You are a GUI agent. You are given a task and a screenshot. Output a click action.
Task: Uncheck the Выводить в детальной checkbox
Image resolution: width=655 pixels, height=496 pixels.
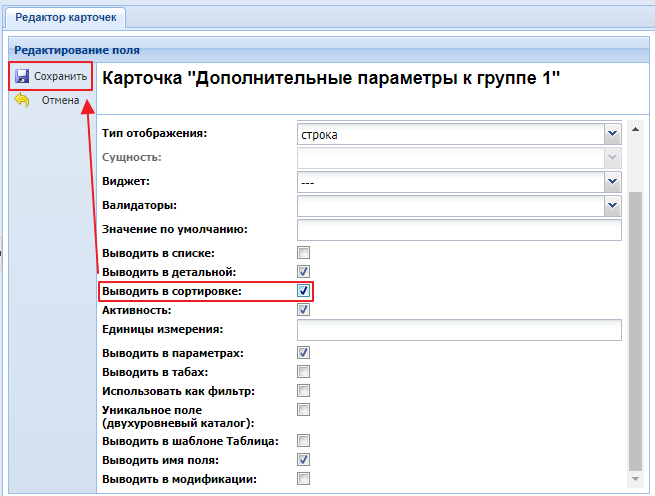[x=304, y=272]
